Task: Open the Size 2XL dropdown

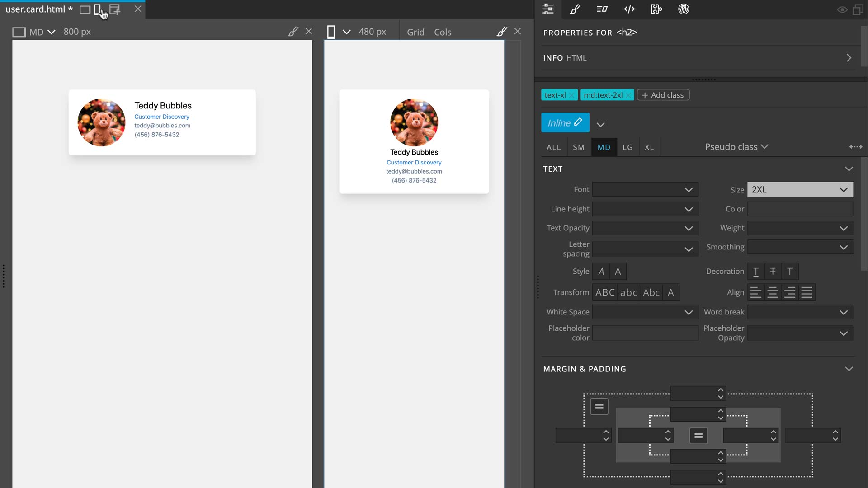Action: pyautogui.click(x=800, y=190)
